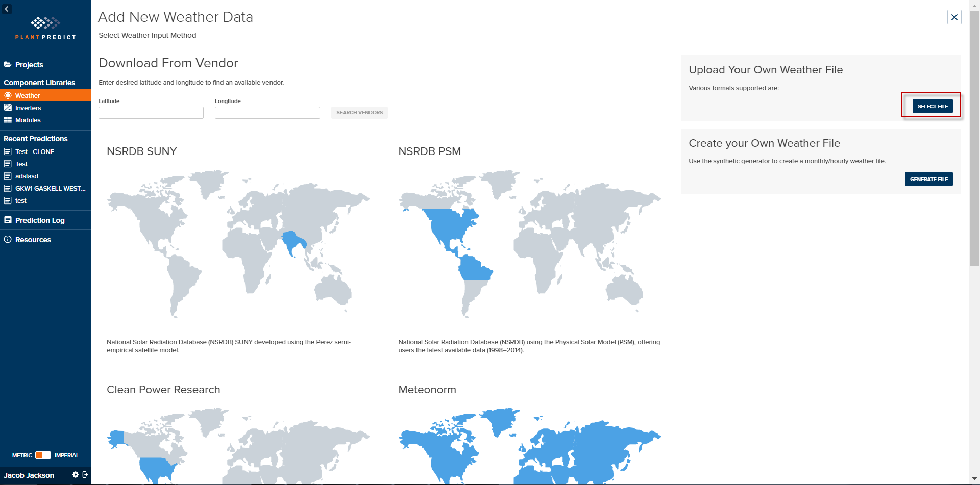Image resolution: width=980 pixels, height=485 pixels.
Task: Click the Resources info icon
Action: 8,240
